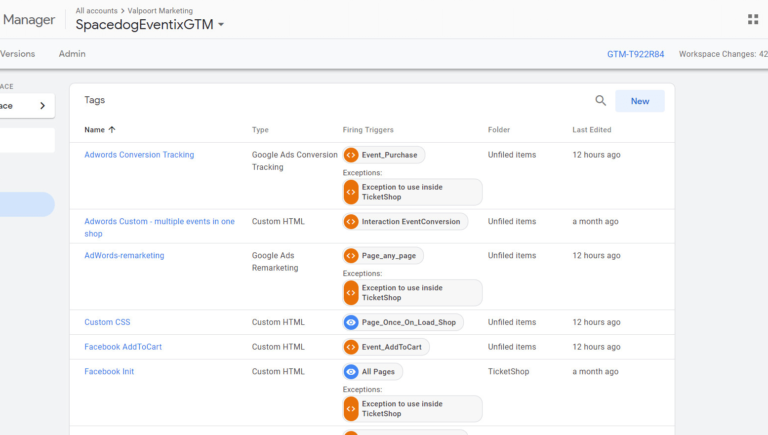Sort tags by the Name column arrow
768x435 pixels.
(111, 130)
